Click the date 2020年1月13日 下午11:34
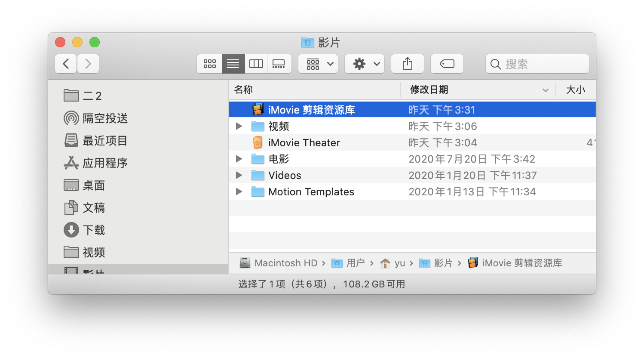 pos(472,191)
